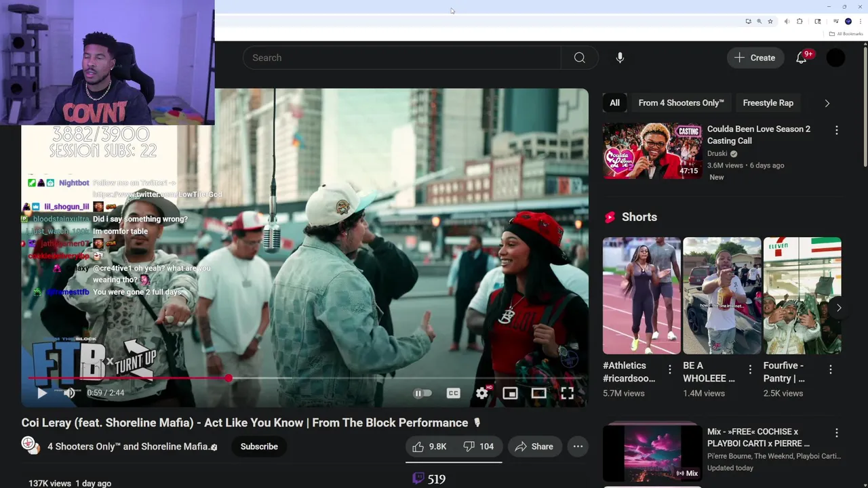Screen dimensions: 868x488
Task: Click the red scrubber dot on timeline
Action: 229,378
